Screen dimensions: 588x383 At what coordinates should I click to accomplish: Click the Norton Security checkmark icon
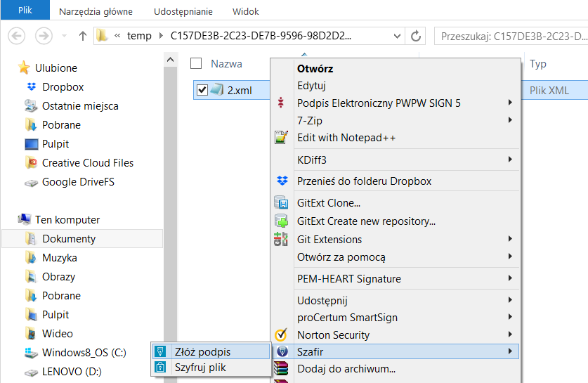click(281, 335)
